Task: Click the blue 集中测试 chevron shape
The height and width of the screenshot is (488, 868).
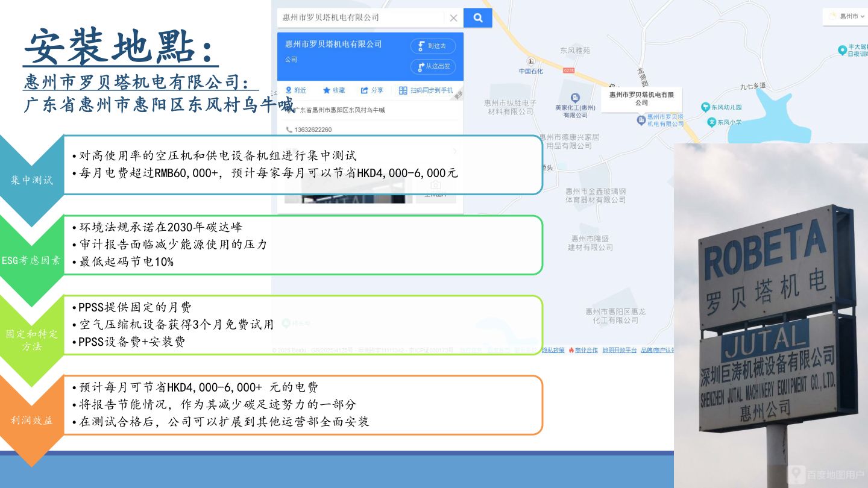Action: [32, 180]
